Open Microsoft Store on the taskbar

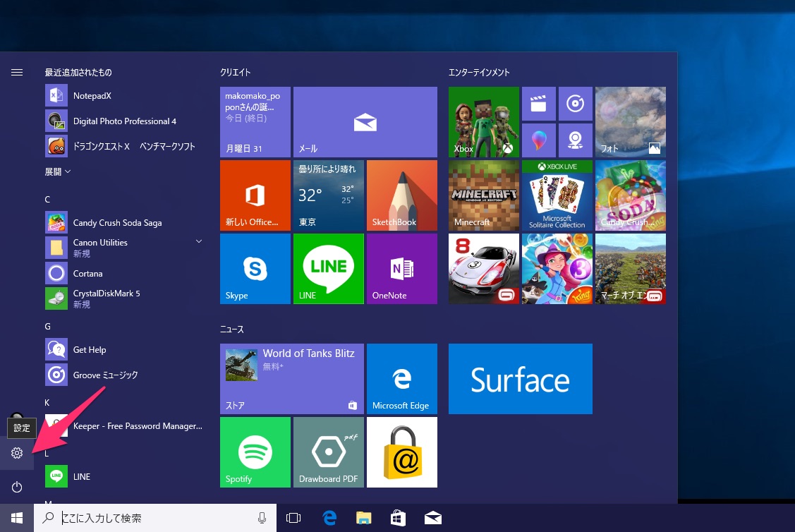click(398, 518)
